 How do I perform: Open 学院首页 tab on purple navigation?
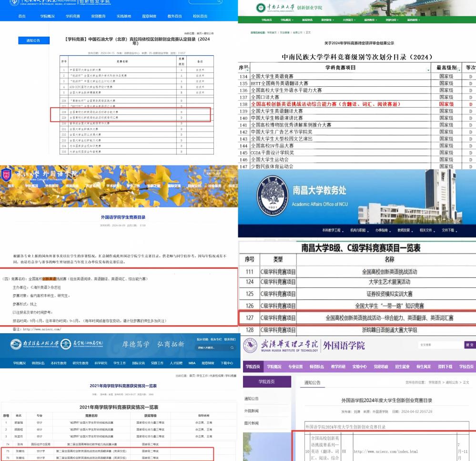point(253,367)
